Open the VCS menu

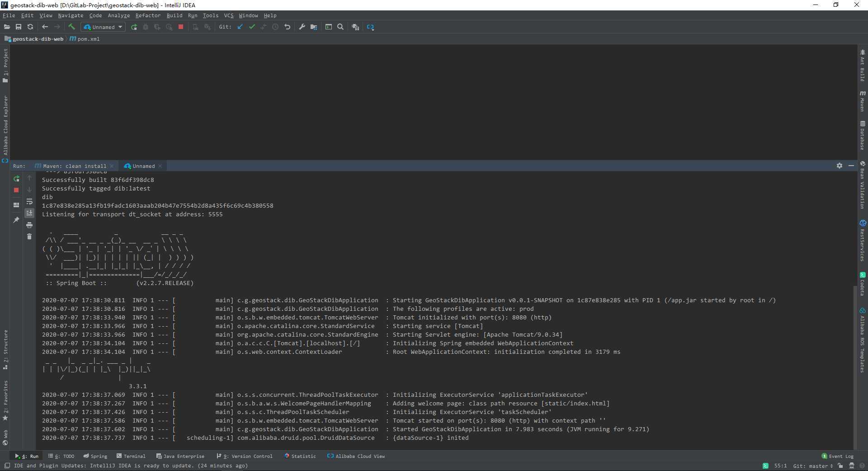[229, 15]
